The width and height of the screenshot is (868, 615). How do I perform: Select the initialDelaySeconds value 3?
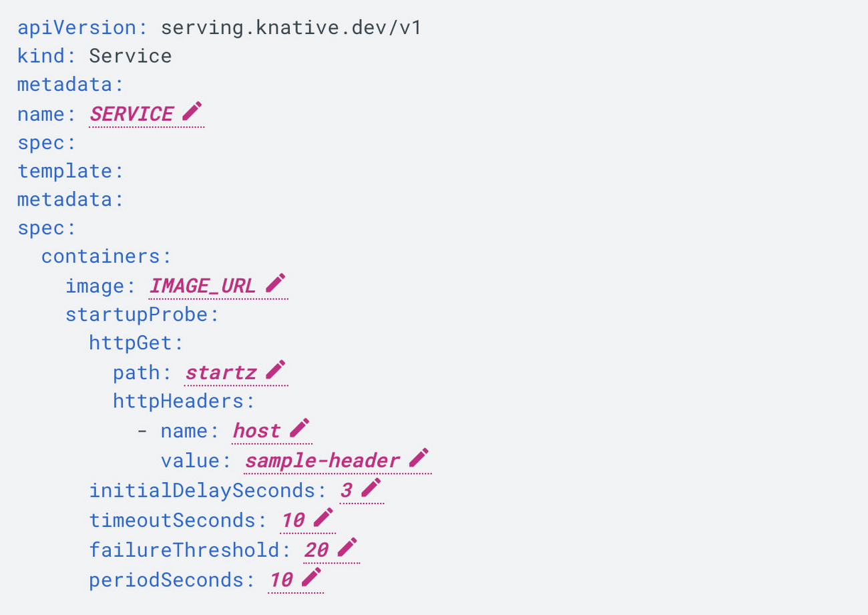pos(346,491)
